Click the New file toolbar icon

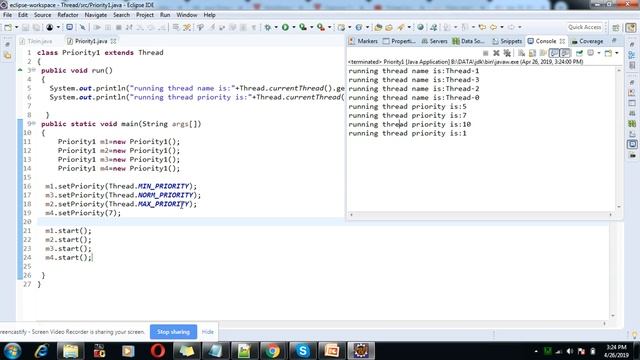(x=8, y=27)
